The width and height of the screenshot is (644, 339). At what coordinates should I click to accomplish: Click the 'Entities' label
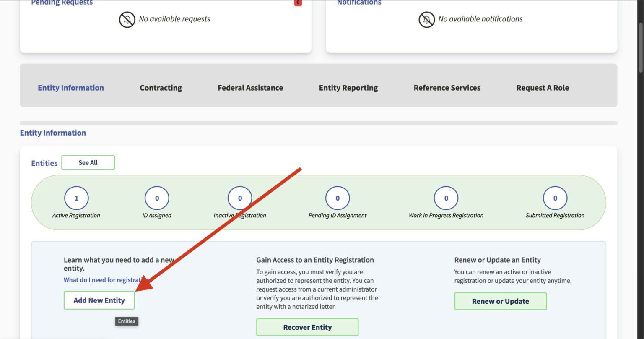click(x=44, y=163)
